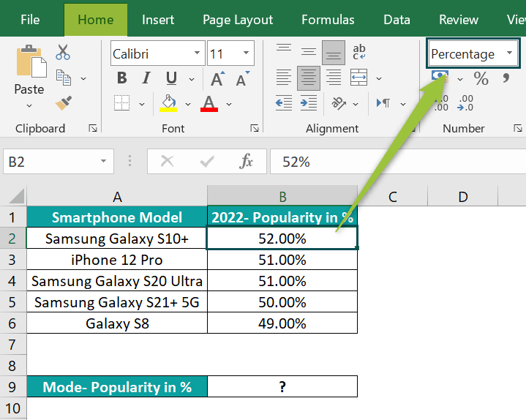Screen dimensions: 526x420
Task: Click the Select All corner triangle
Action: (x=16, y=196)
